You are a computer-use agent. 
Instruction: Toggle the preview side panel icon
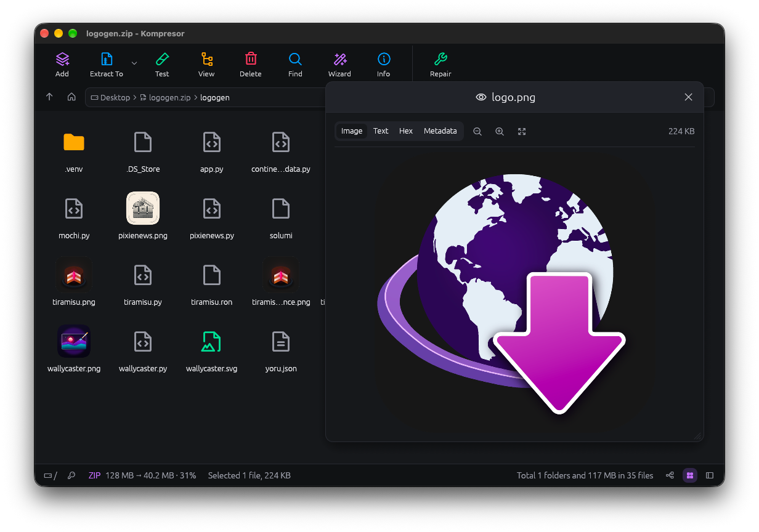click(710, 475)
